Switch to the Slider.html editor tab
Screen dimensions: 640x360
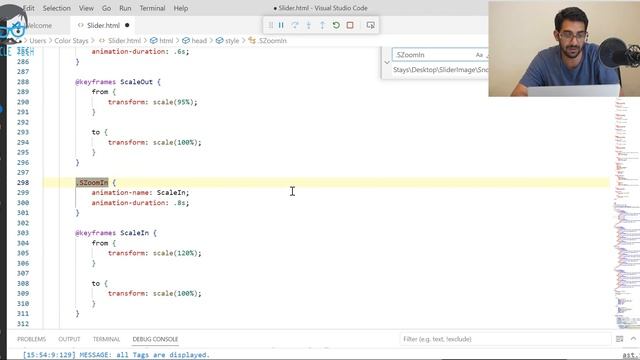pos(103,25)
